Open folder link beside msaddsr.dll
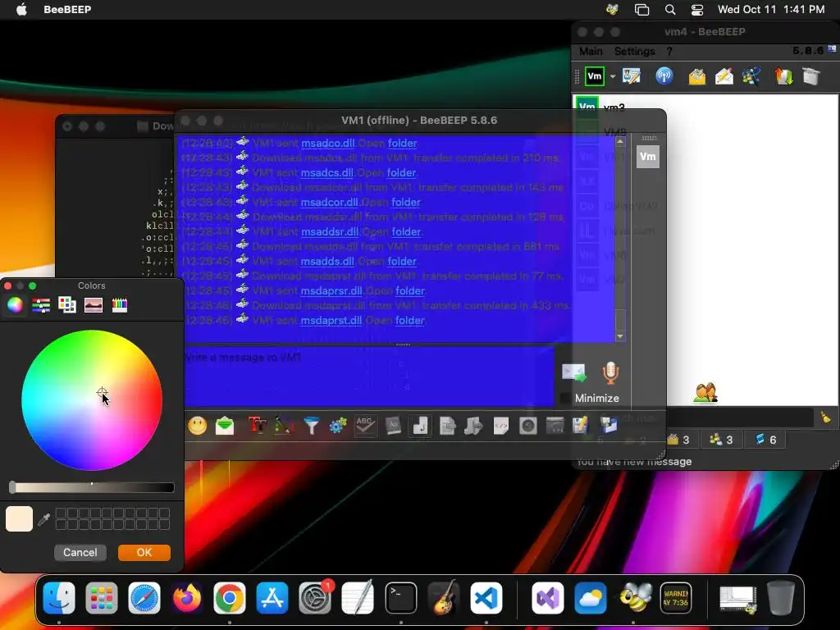 point(406,231)
